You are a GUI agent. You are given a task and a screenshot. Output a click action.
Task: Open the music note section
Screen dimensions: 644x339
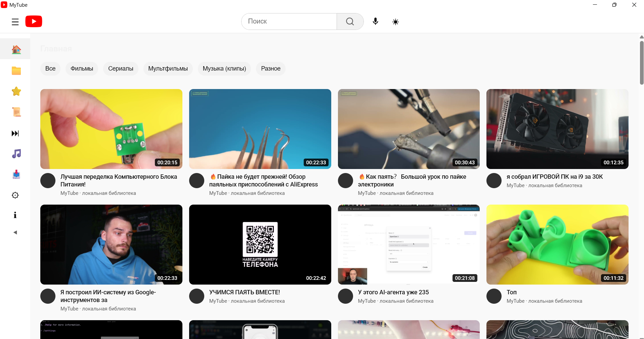point(16,154)
